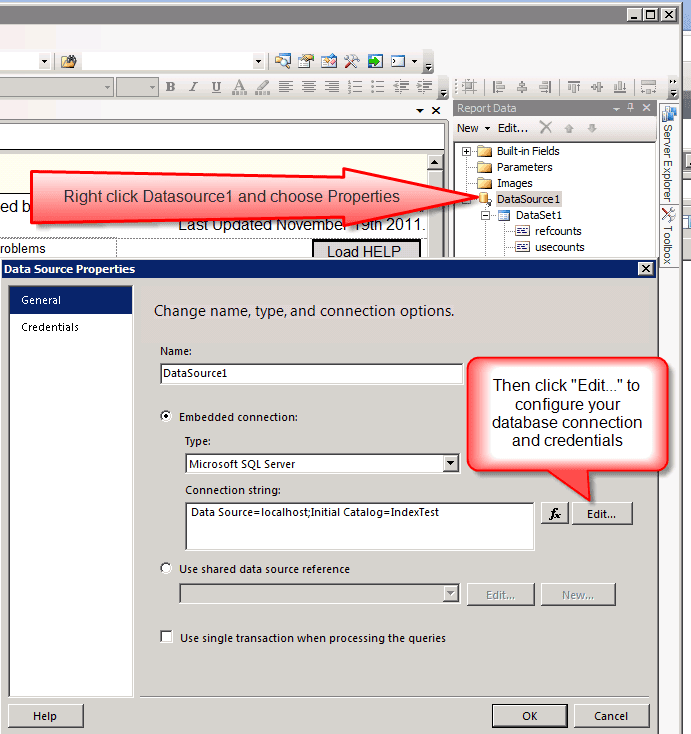Move the Report Data item up

click(569, 128)
